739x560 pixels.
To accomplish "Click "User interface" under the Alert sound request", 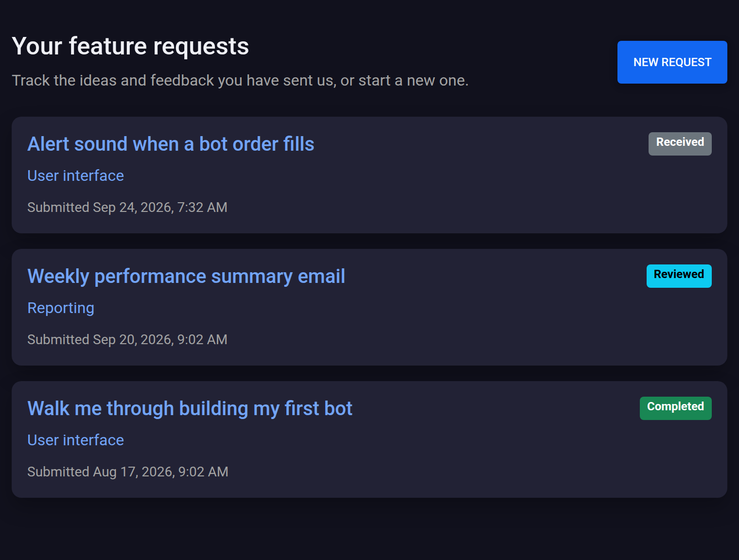I will [x=75, y=175].
